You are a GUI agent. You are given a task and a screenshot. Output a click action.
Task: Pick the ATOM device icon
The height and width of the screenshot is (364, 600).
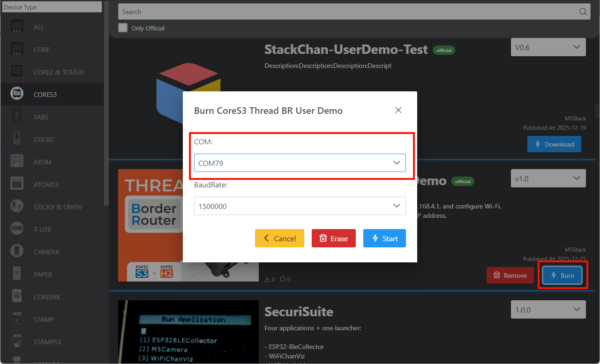coord(17,162)
